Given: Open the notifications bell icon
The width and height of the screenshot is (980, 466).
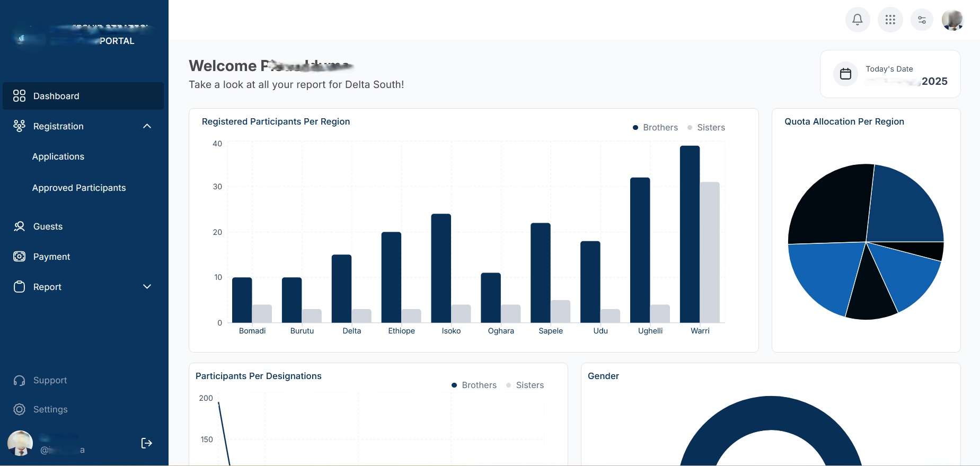Looking at the screenshot, I should point(857,20).
